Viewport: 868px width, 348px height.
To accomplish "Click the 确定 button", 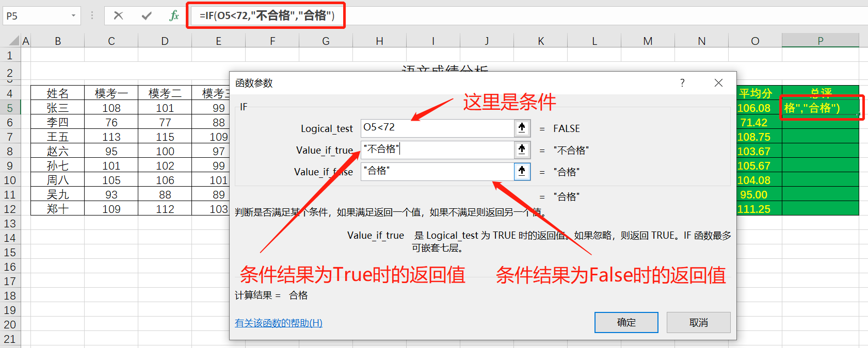I will click(626, 322).
